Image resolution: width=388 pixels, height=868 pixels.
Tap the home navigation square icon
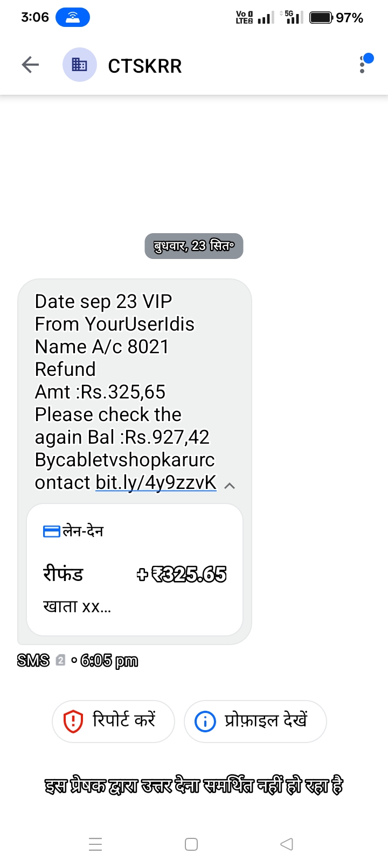(191, 844)
